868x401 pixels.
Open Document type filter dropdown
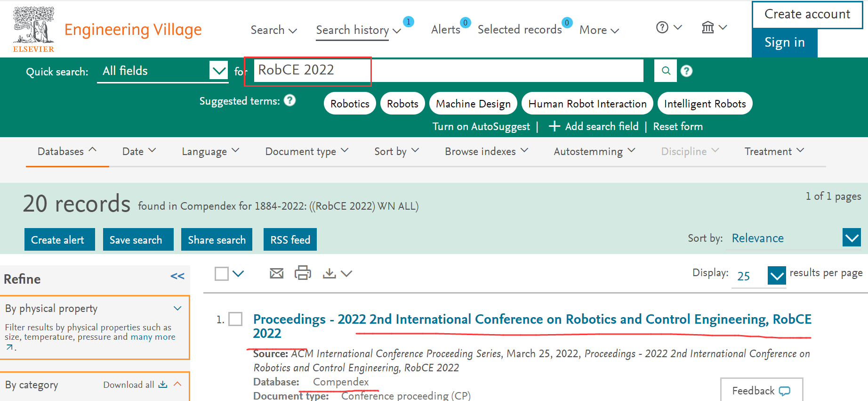(x=306, y=151)
